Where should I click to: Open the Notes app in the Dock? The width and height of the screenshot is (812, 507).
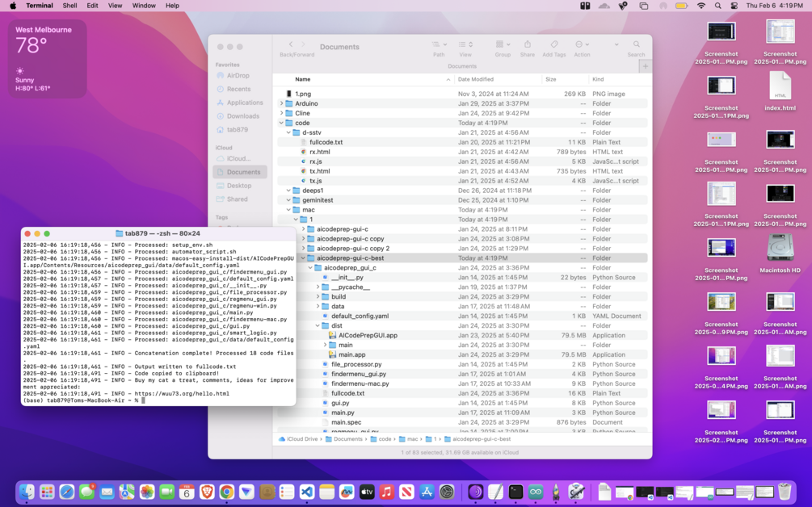[x=326, y=492]
